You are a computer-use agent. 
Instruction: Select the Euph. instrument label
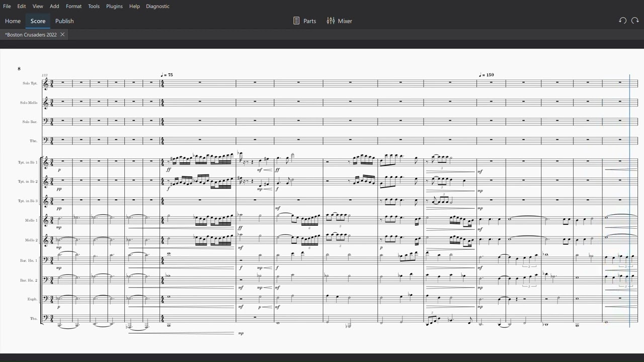(32, 299)
